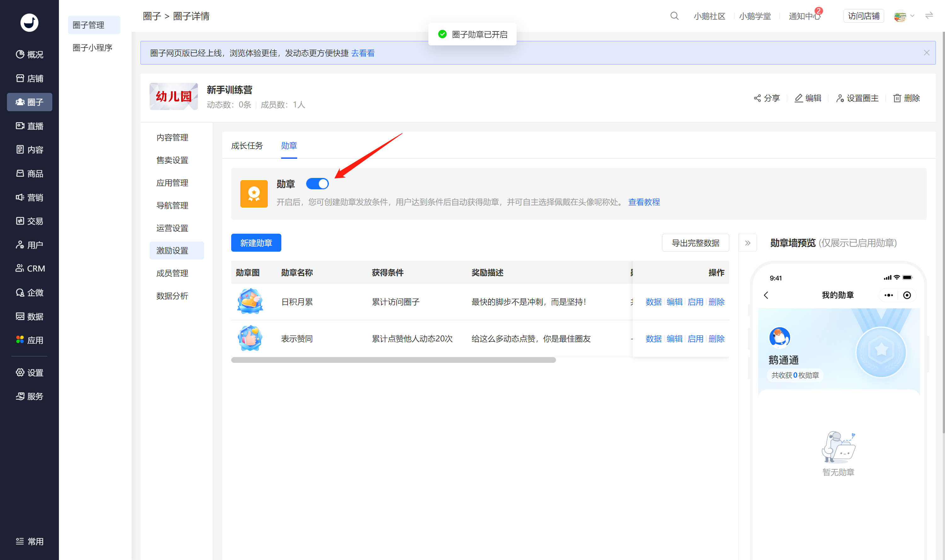The image size is (945, 560).
Task: Switch to the 成长任务 tab
Action: (247, 146)
